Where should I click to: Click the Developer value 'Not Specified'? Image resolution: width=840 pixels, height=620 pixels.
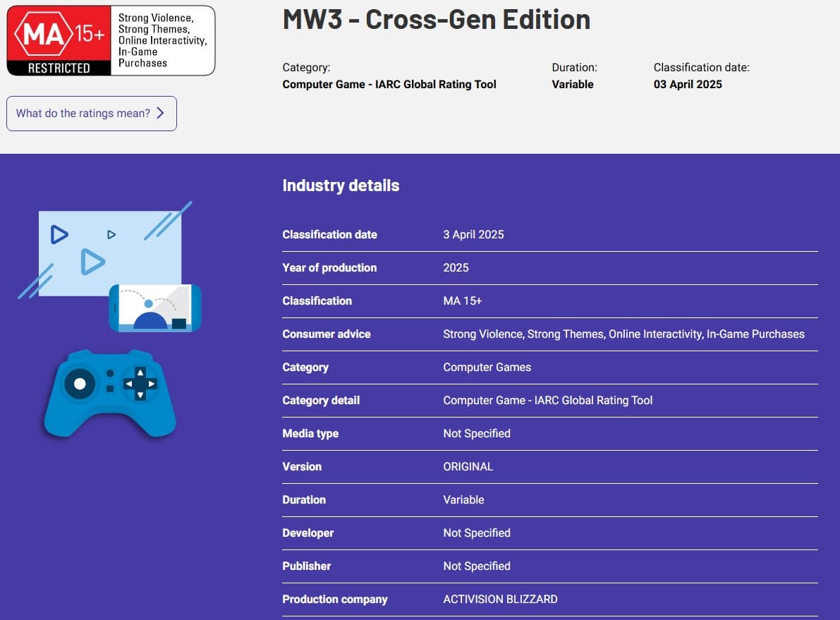point(477,533)
